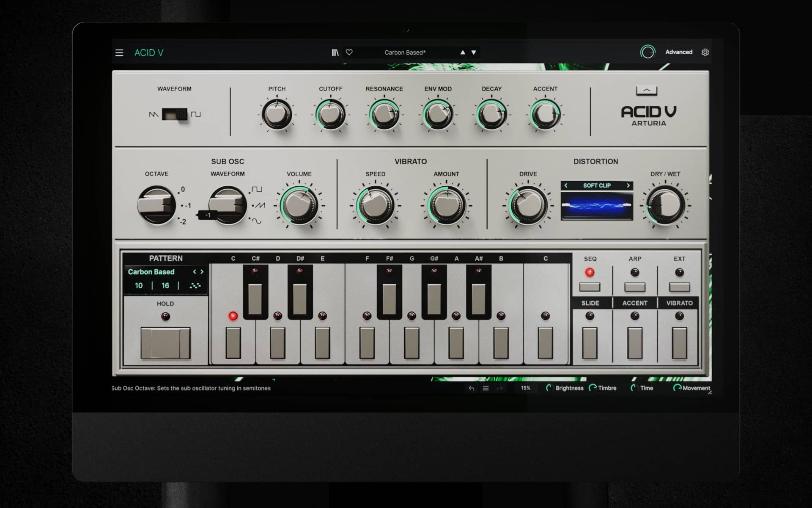Click the Accent knob
The width and height of the screenshot is (812, 508).
[545, 114]
